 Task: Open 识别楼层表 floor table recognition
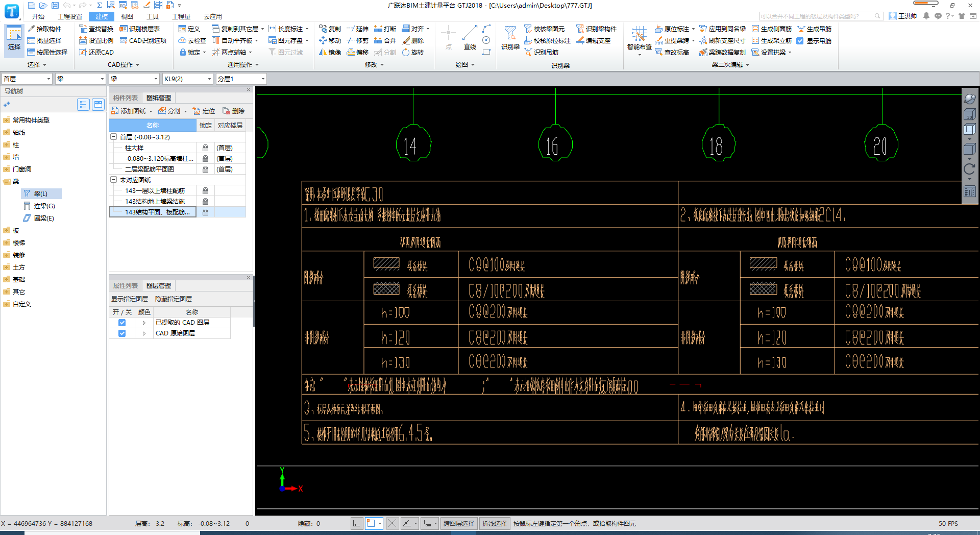tap(140, 29)
